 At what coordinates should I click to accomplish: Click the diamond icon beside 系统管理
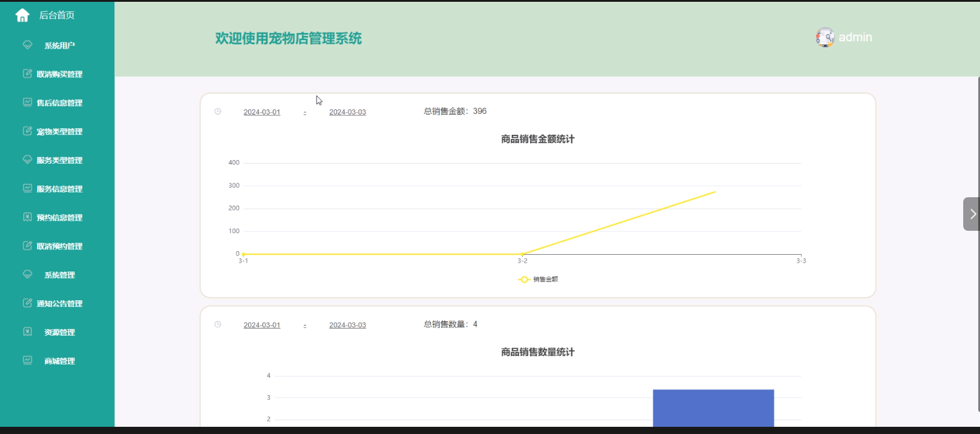pyautogui.click(x=28, y=275)
